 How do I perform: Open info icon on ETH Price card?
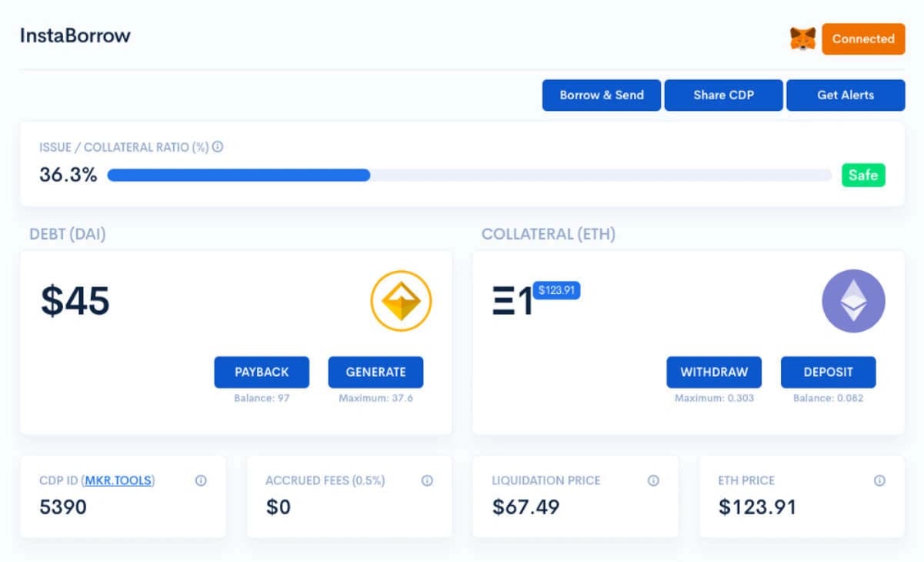[x=879, y=480]
